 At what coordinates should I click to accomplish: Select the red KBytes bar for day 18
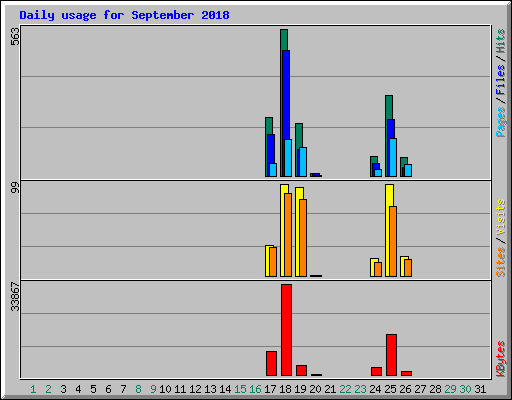tap(286, 330)
